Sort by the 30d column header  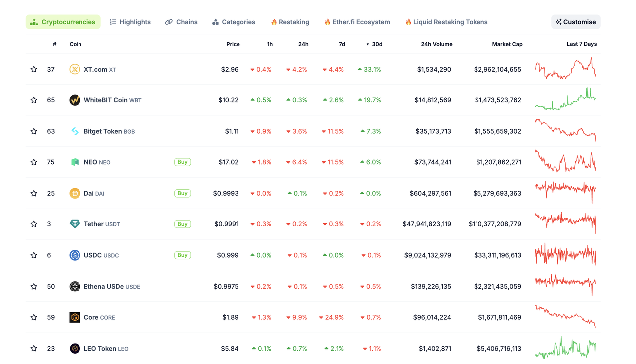377,44
